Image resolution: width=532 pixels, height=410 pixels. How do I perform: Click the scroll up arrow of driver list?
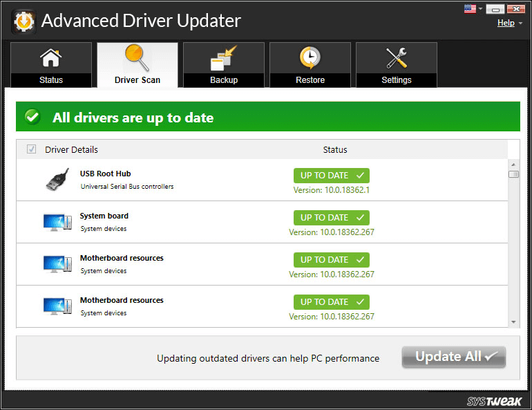coord(513,164)
